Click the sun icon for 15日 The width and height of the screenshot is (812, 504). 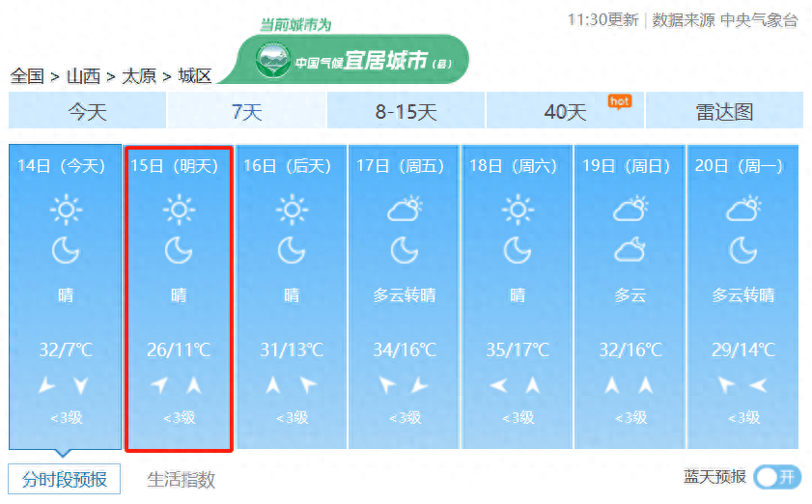179,210
